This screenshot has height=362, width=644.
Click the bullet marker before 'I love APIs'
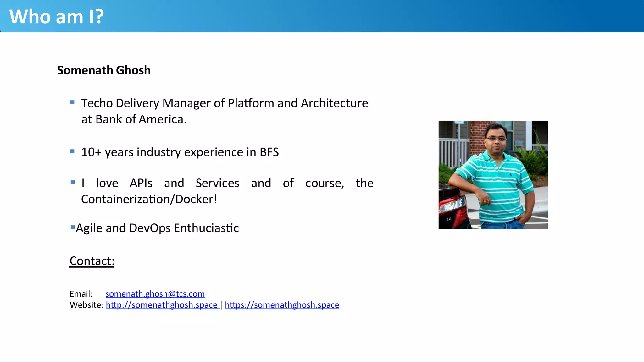[x=73, y=182]
